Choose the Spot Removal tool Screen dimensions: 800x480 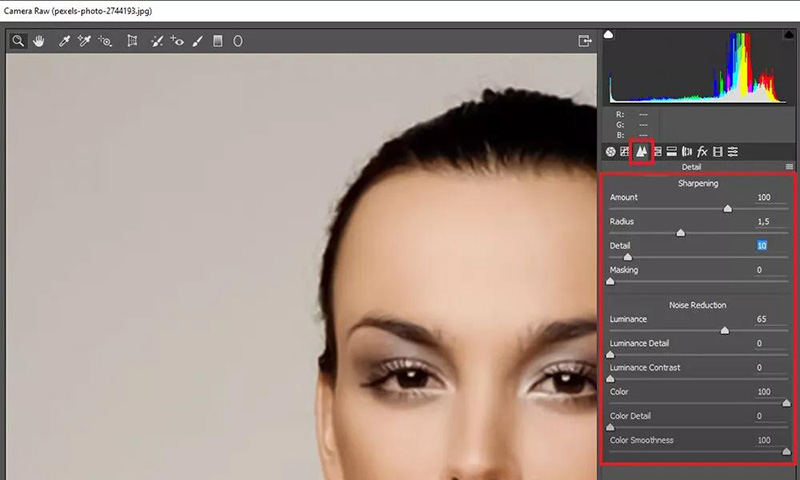(x=157, y=41)
